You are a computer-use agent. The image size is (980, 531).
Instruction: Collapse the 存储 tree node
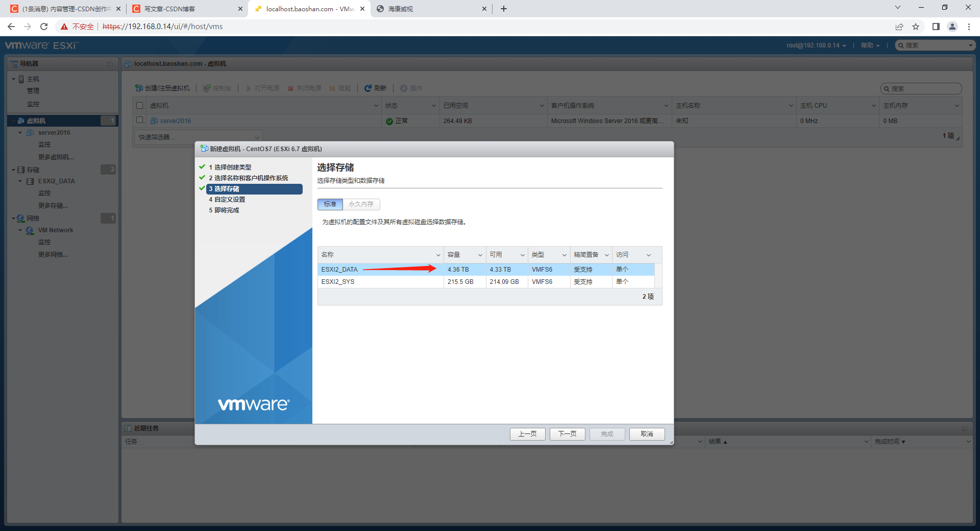click(x=14, y=169)
